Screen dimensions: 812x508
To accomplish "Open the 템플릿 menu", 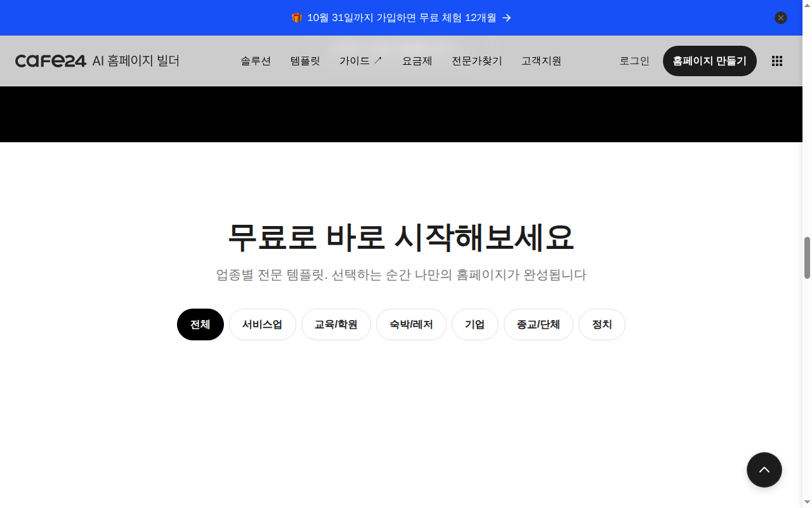I will 305,61.
